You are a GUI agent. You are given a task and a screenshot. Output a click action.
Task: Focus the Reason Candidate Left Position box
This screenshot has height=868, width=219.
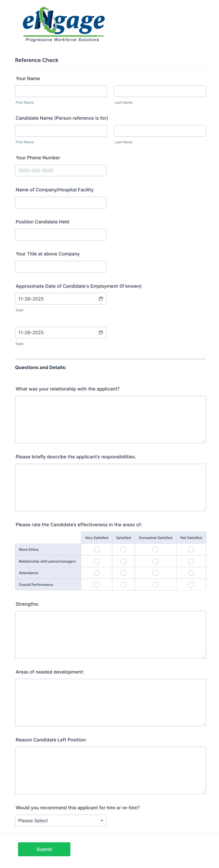point(110,770)
